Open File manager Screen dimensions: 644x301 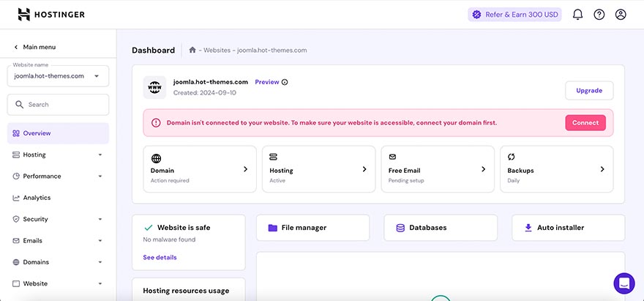(313, 227)
